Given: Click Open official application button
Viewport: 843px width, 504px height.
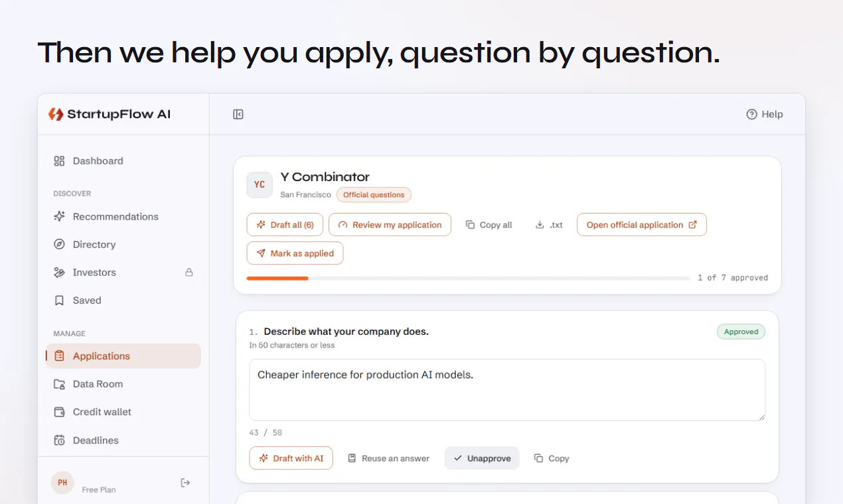Looking at the screenshot, I should coord(642,225).
